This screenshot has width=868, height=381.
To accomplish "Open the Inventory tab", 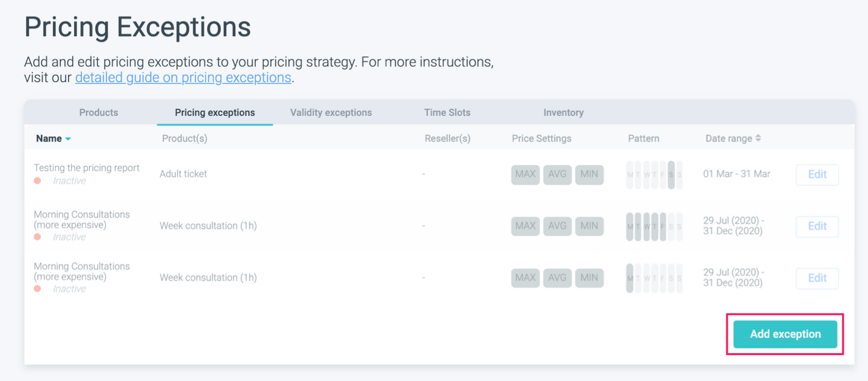I will pyautogui.click(x=562, y=112).
